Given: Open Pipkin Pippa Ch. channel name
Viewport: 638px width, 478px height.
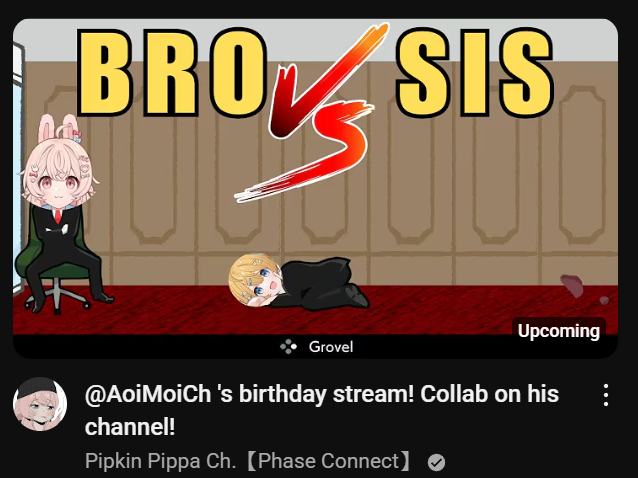Looking at the screenshot, I should pyautogui.click(x=161, y=461).
